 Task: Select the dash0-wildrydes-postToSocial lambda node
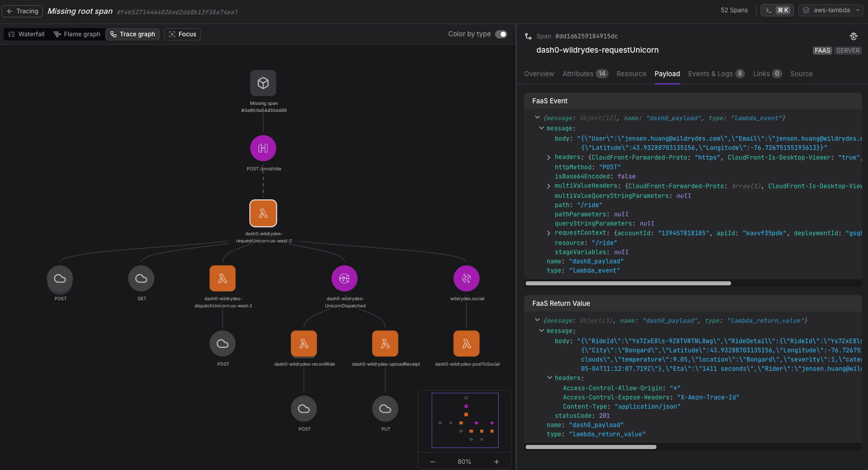(x=466, y=344)
